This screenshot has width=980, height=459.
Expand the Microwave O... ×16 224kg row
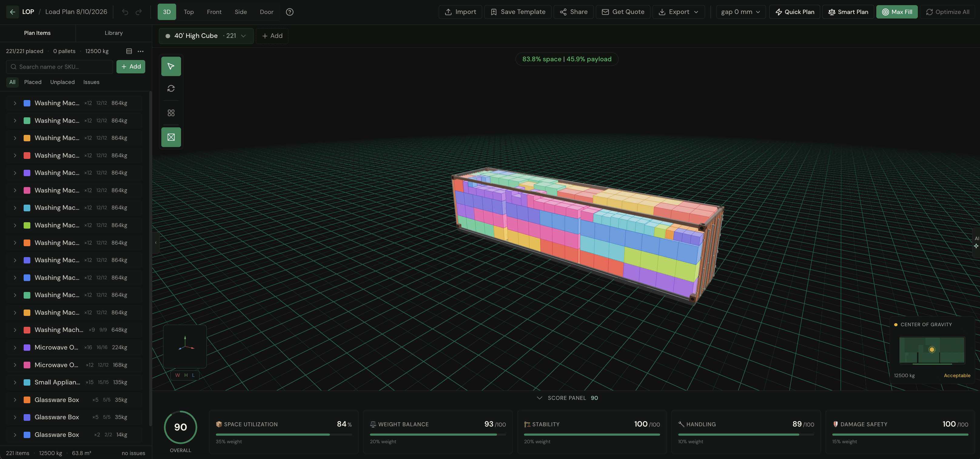[x=15, y=347]
